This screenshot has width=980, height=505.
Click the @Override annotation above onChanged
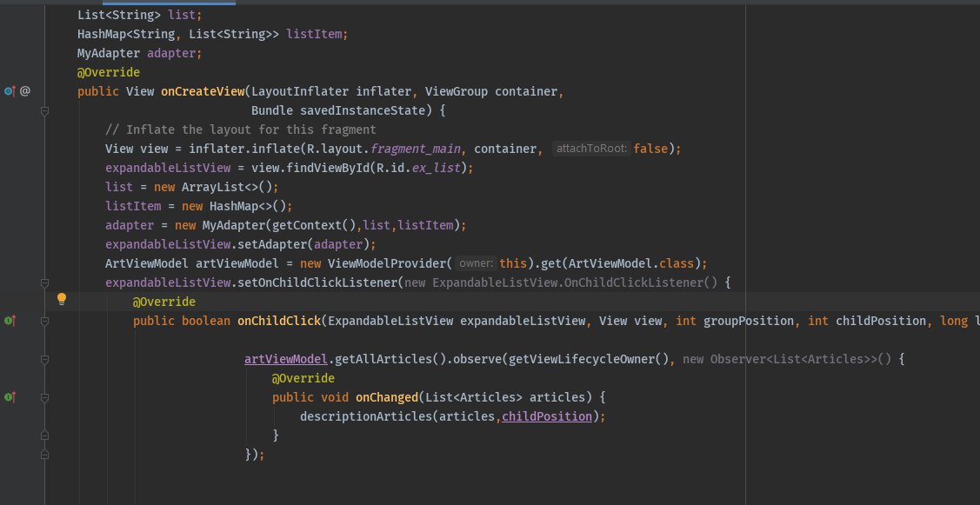pos(303,378)
